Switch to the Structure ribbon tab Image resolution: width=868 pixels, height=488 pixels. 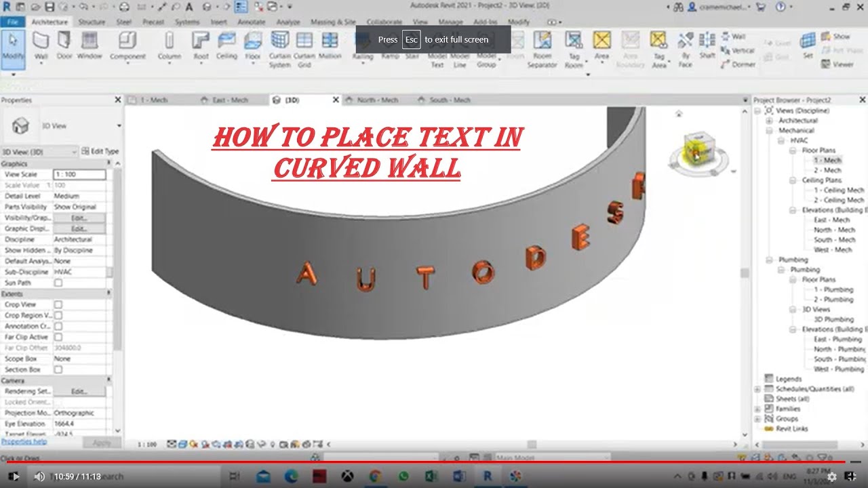pos(92,22)
